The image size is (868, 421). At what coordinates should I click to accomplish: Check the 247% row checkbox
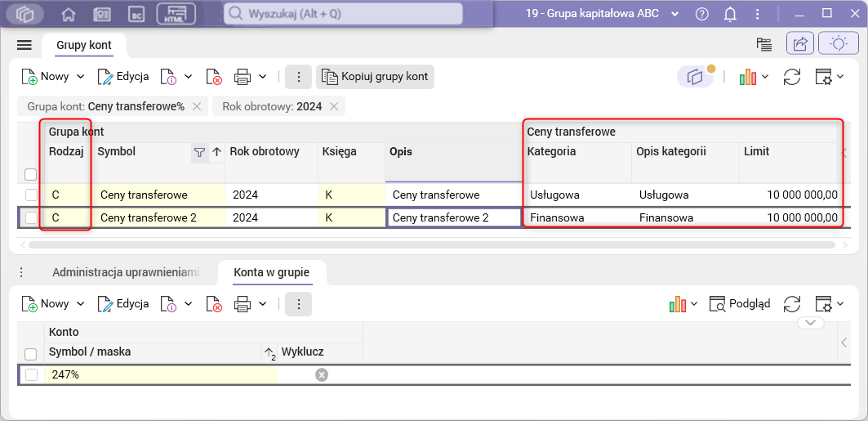(x=31, y=375)
